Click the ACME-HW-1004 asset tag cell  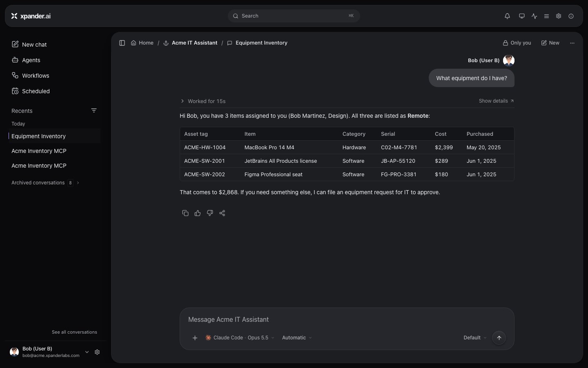(x=205, y=148)
